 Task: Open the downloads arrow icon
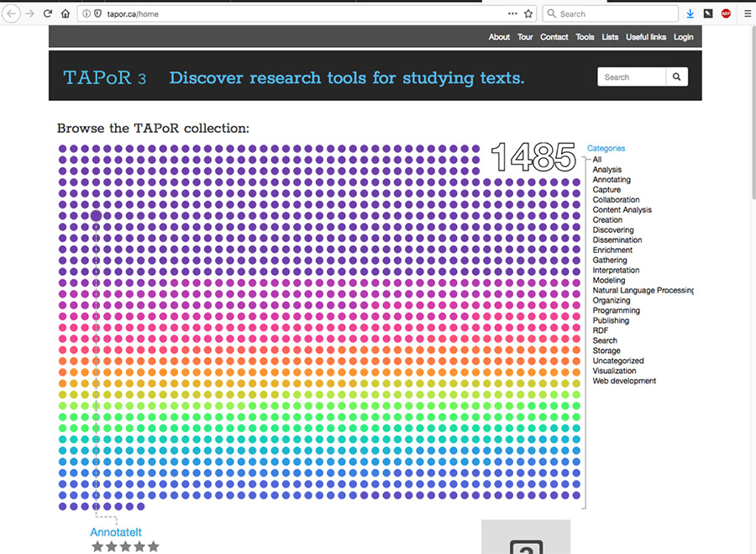(x=690, y=14)
